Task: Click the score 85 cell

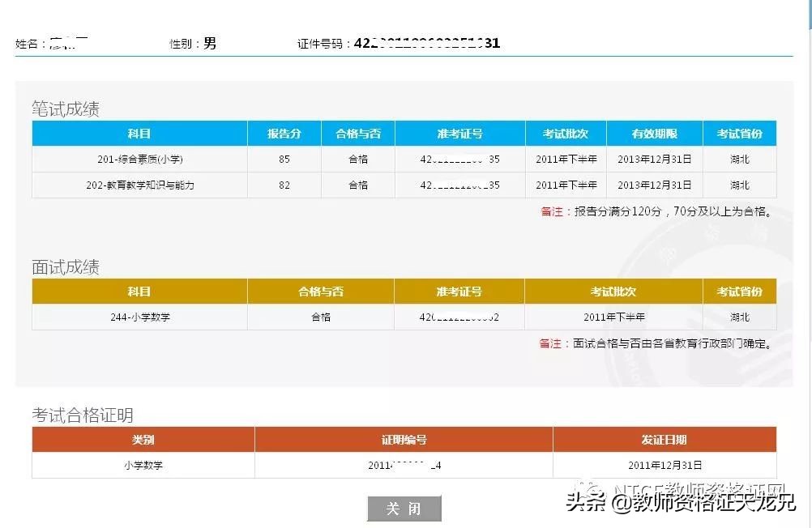Action: [284, 160]
